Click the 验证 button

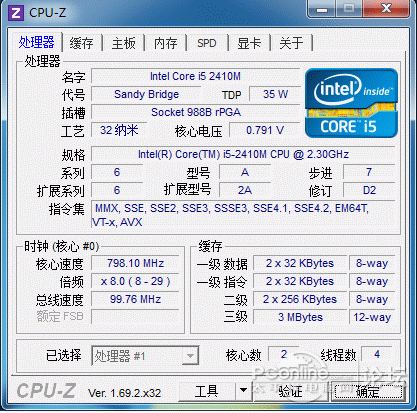[x=290, y=391]
